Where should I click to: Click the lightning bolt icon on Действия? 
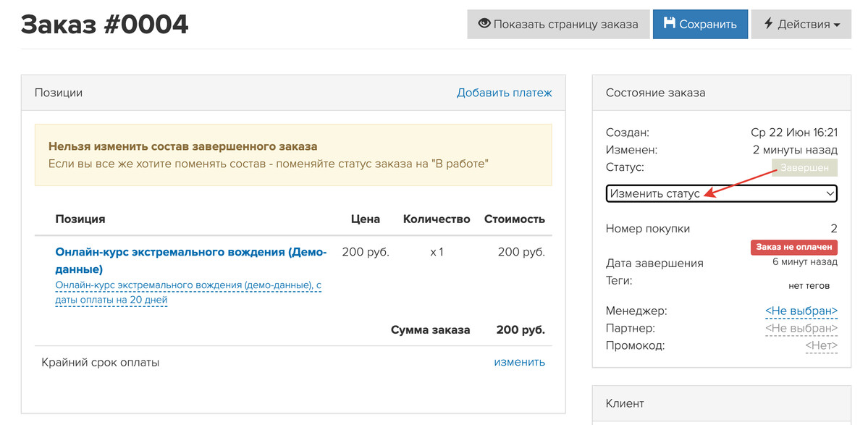[x=768, y=24]
